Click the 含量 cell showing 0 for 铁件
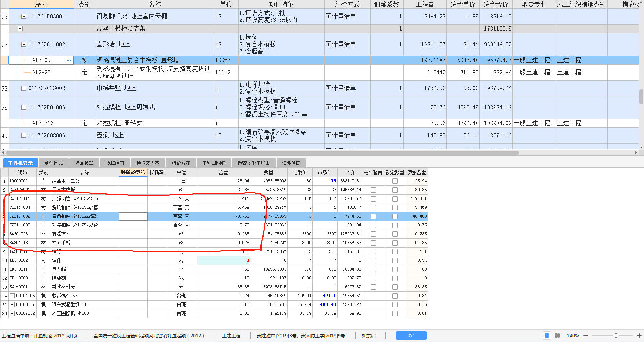Image resolution: width=644 pixels, height=342 pixels. point(224,261)
